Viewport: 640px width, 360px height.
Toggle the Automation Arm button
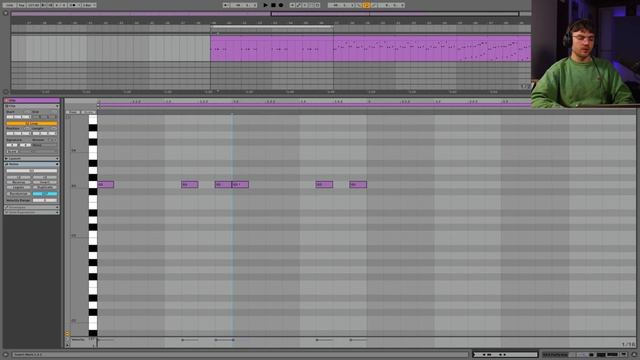pos(299,5)
